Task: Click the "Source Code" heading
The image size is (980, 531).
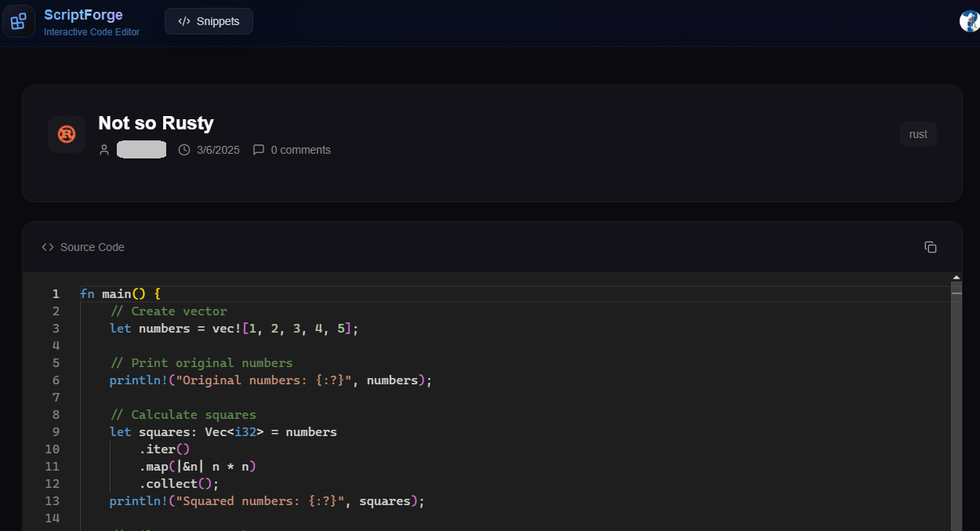Action: point(93,247)
